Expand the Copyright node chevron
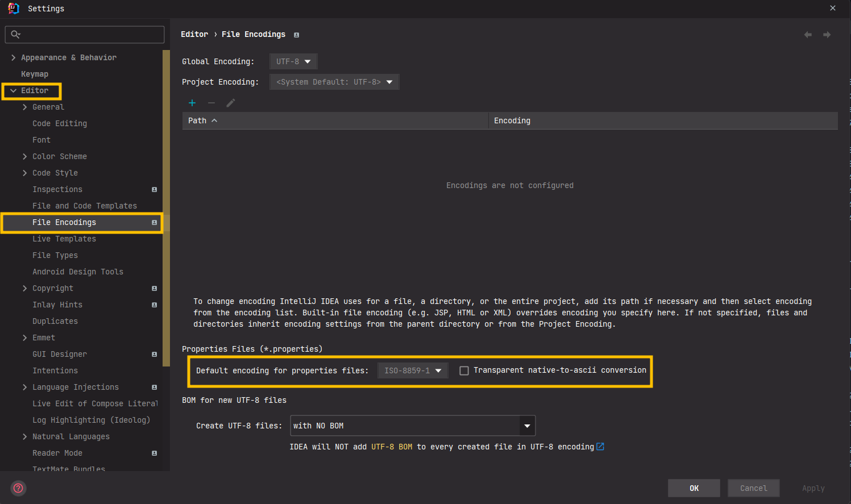 24,288
